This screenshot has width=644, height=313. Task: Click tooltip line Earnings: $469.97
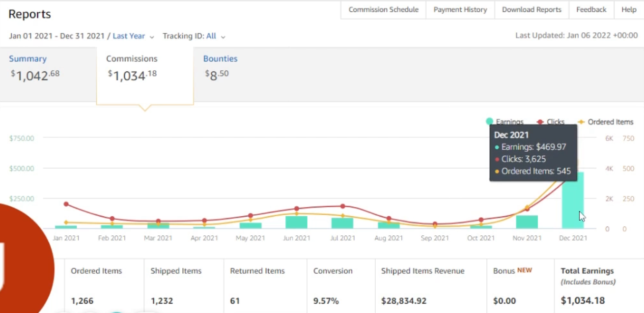533,147
